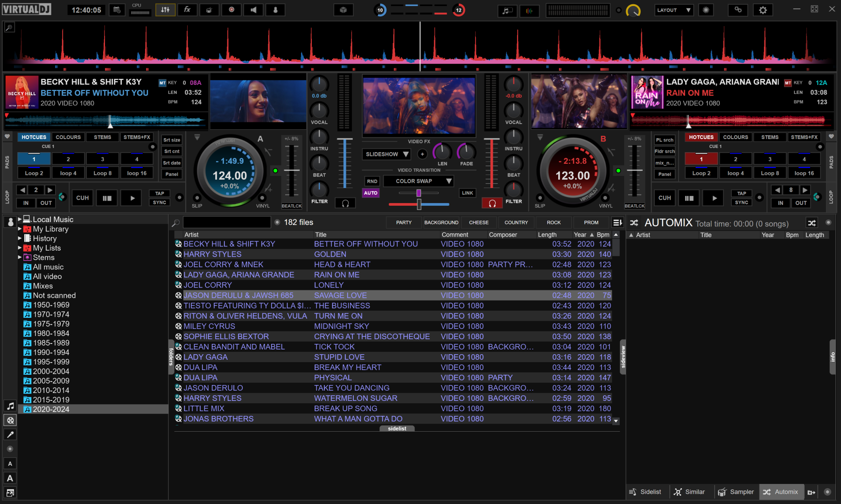Open the Similar tab
The image size is (841, 504).
click(x=689, y=492)
